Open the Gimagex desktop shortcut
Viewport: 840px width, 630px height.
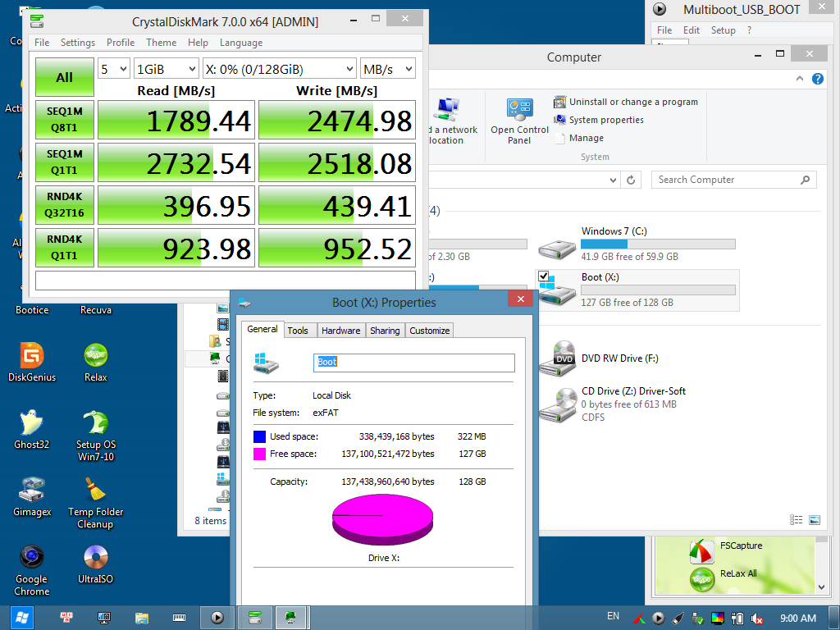pos(32,496)
